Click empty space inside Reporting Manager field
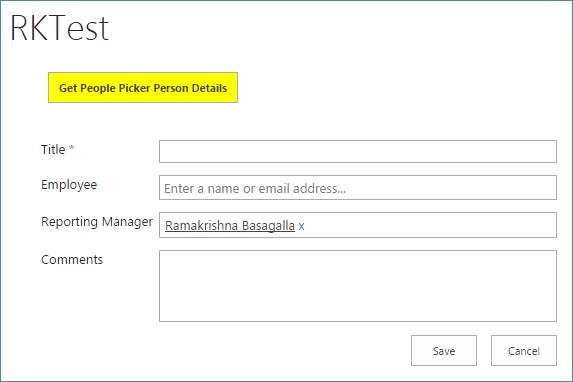 (x=429, y=225)
